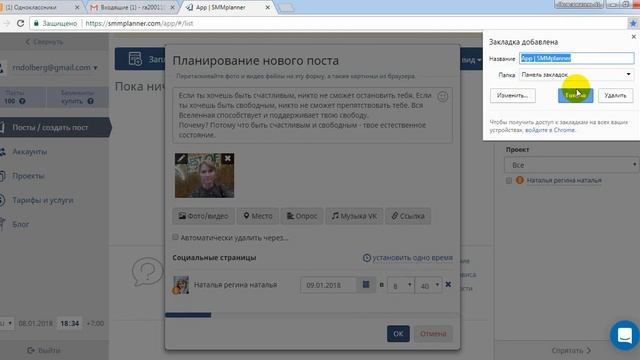
Task: Click установить одно время link
Action: (x=412, y=258)
